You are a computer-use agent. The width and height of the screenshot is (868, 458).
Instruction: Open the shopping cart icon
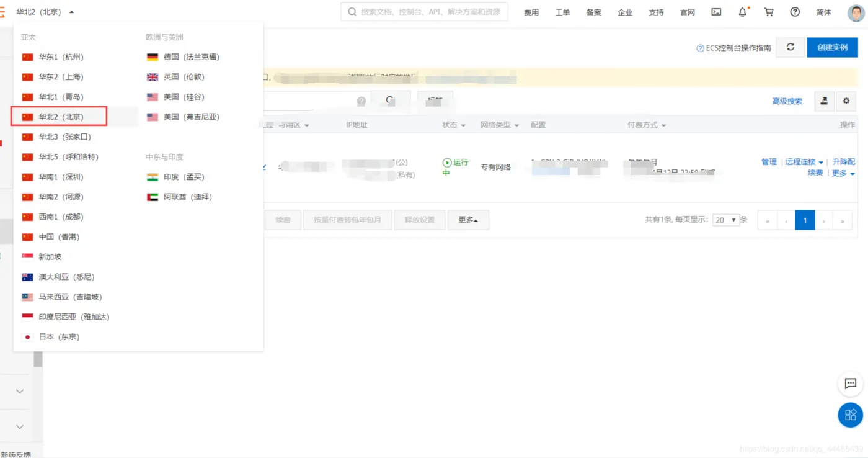(x=769, y=12)
